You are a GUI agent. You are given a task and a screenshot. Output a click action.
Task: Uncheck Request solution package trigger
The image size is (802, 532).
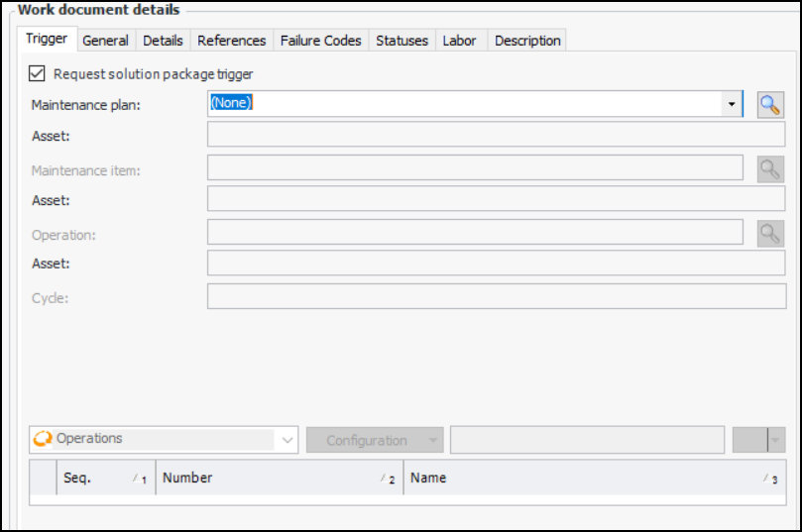pyautogui.click(x=37, y=73)
